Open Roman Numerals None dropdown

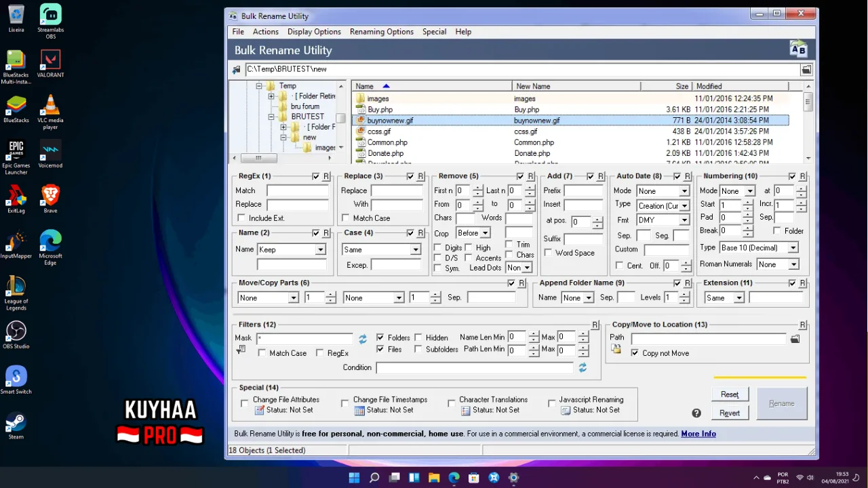click(778, 264)
